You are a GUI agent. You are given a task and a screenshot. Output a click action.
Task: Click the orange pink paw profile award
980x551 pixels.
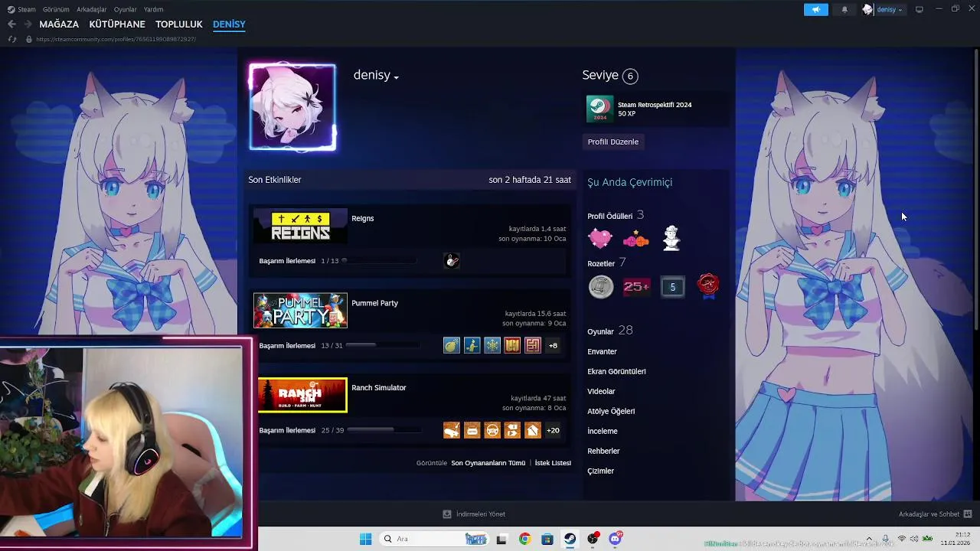pos(635,240)
